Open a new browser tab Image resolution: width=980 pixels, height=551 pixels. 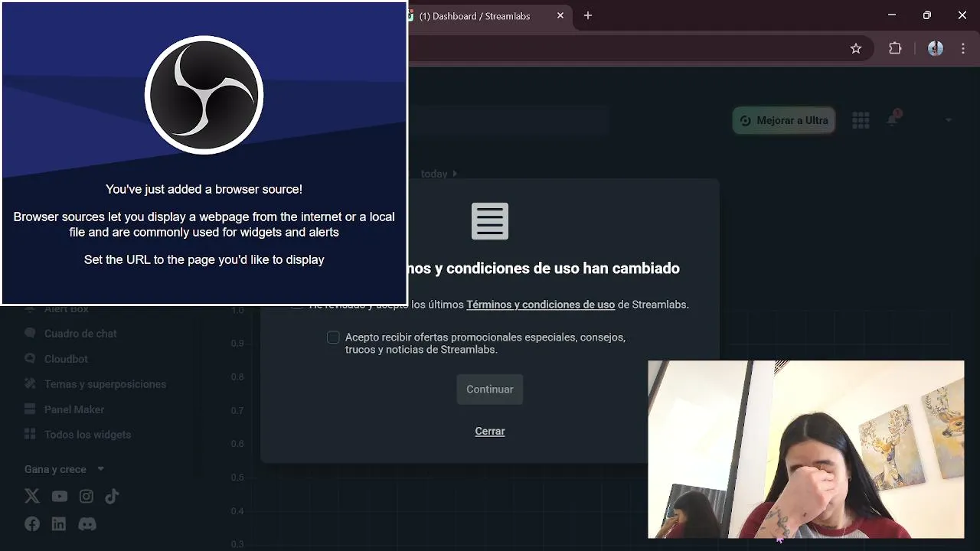[x=588, y=15]
